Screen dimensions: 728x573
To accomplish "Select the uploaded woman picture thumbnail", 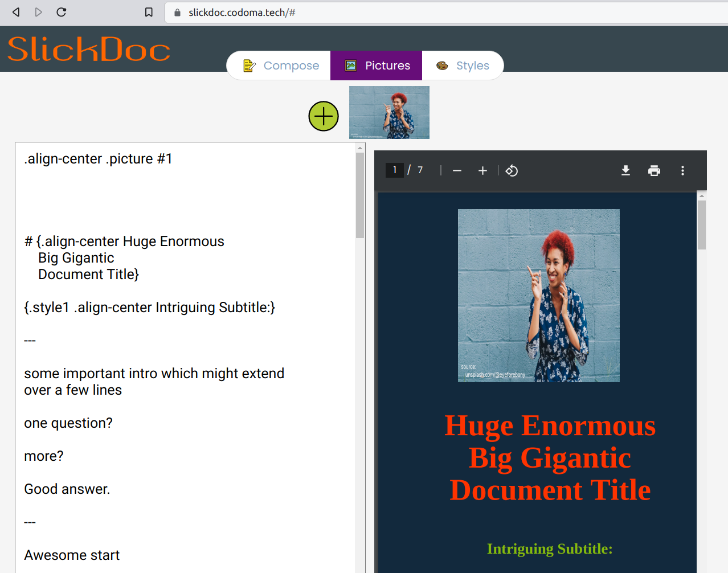I will (389, 112).
